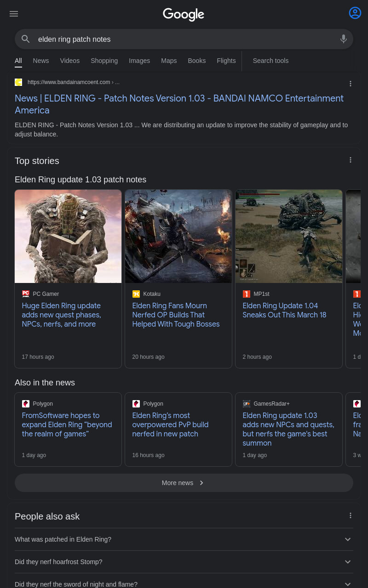Click the search magnifier icon

[26, 39]
